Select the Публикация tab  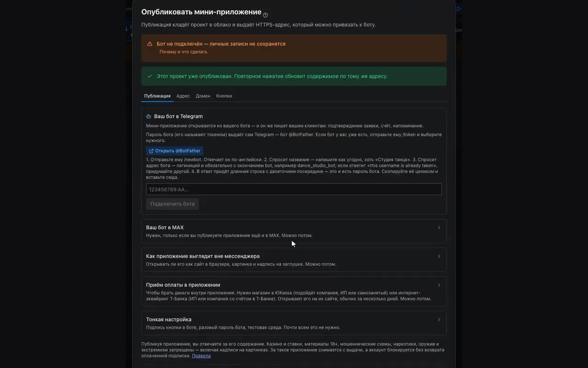pos(157,96)
